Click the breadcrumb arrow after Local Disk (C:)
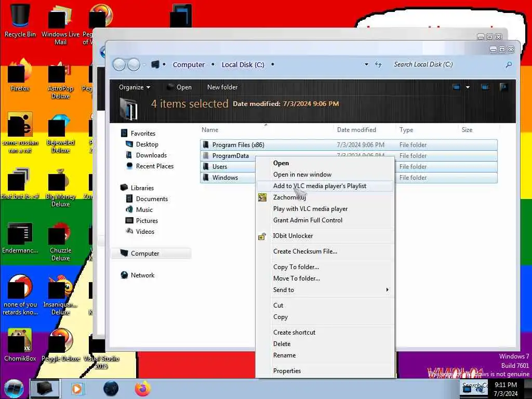 (272, 64)
